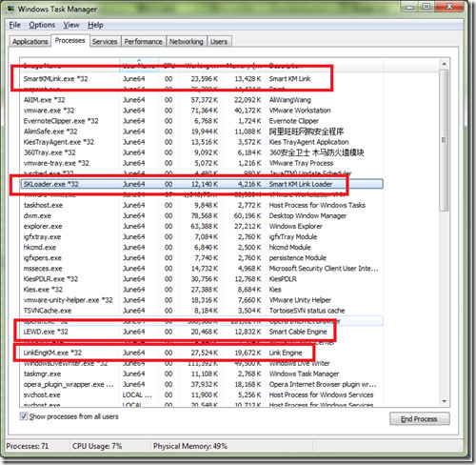Screen dimensions: 476x465
Task: Select the LEWD.exe *32 process
Action: pyautogui.click(x=202, y=332)
